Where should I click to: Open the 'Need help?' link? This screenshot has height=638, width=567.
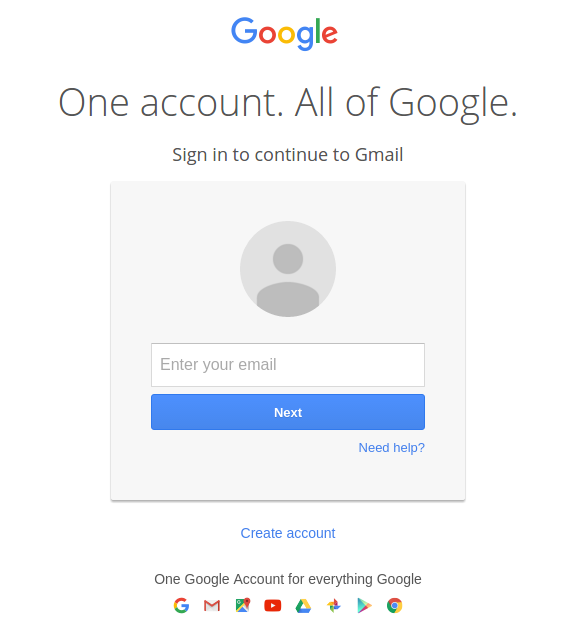tap(391, 448)
